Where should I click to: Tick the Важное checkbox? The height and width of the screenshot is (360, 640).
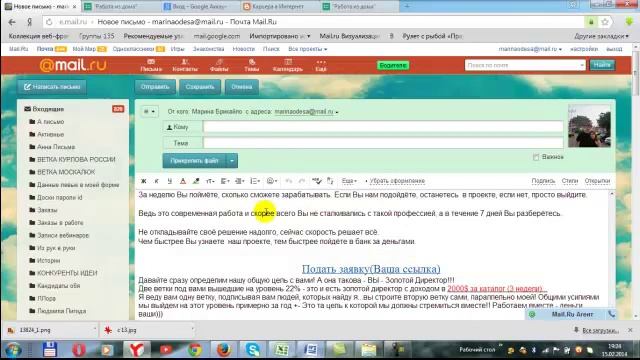[536, 157]
